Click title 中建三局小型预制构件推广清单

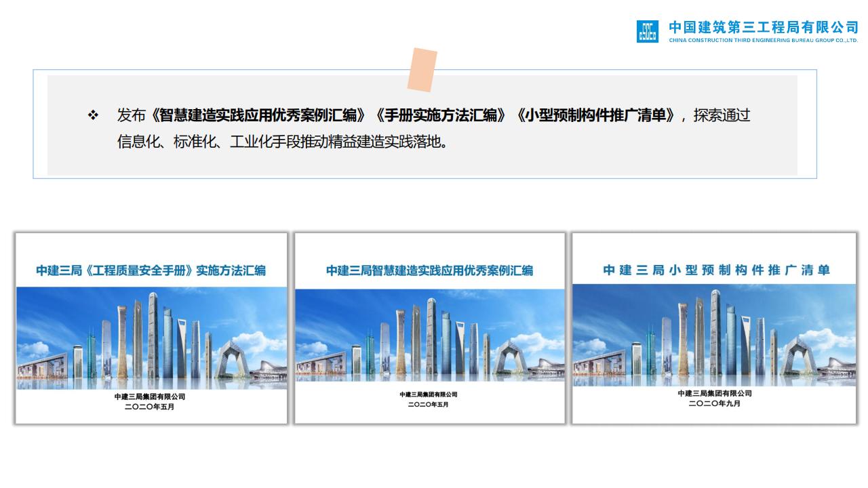click(717, 270)
